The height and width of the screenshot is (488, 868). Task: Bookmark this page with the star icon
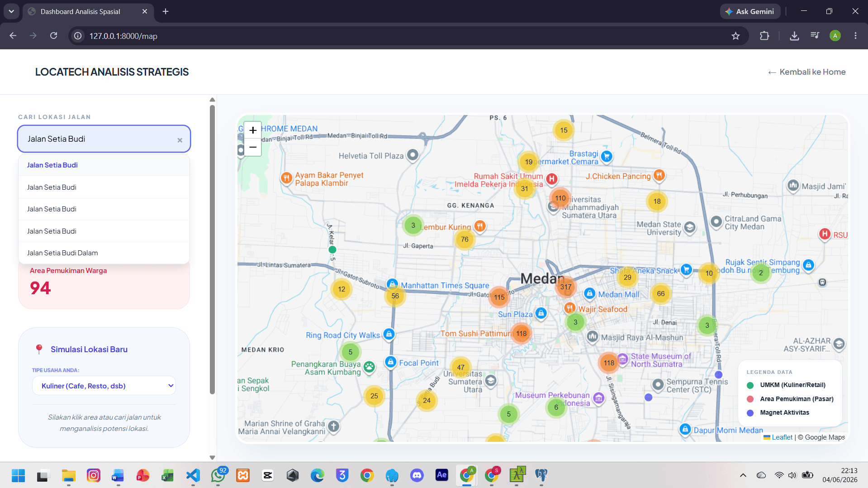(736, 36)
